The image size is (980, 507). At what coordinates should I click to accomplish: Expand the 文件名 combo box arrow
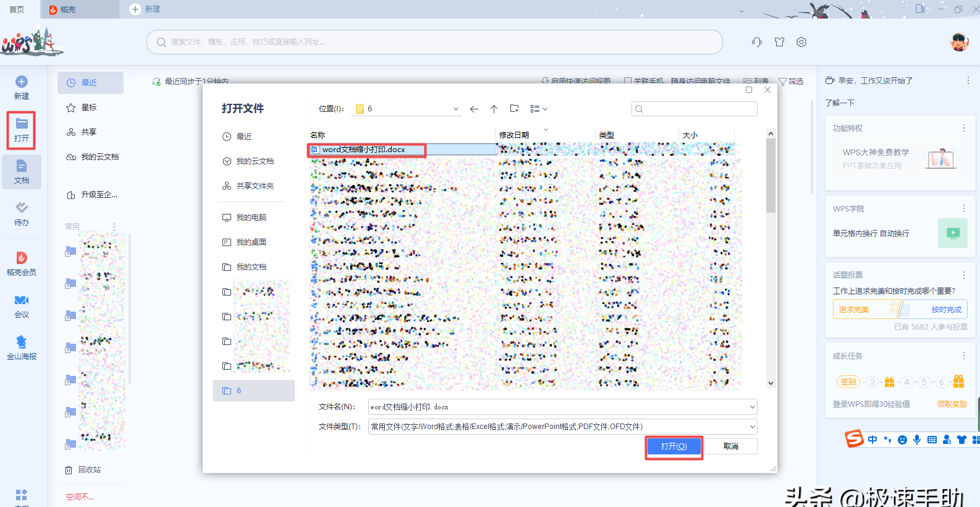point(752,407)
